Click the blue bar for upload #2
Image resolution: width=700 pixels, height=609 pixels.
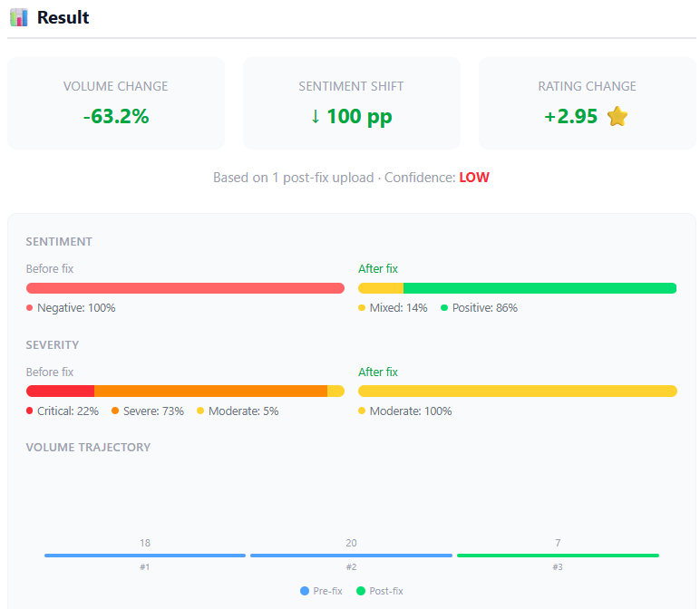click(351, 556)
